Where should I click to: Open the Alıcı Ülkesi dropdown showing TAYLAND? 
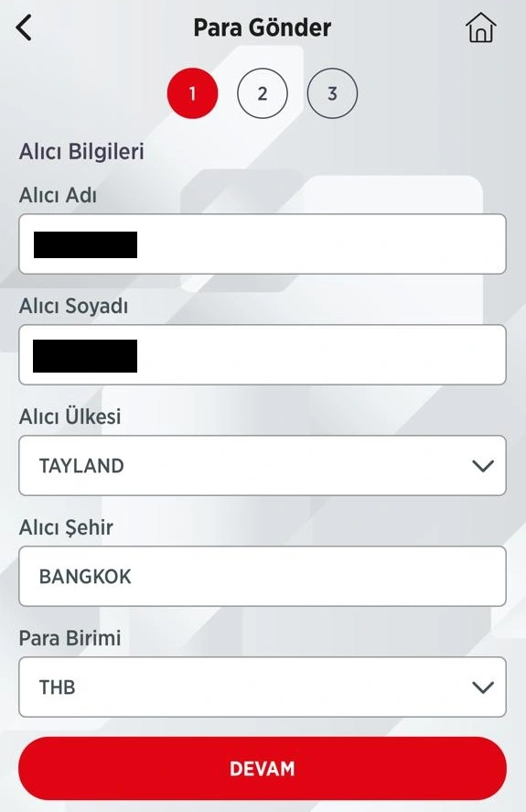coord(263,466)
